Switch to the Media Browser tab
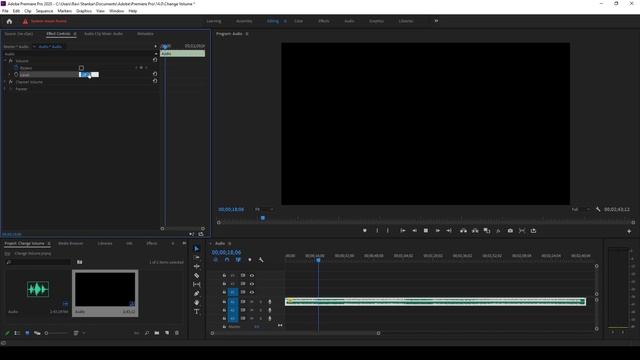Viewport: 640px width, 360px height. (70, 243)
